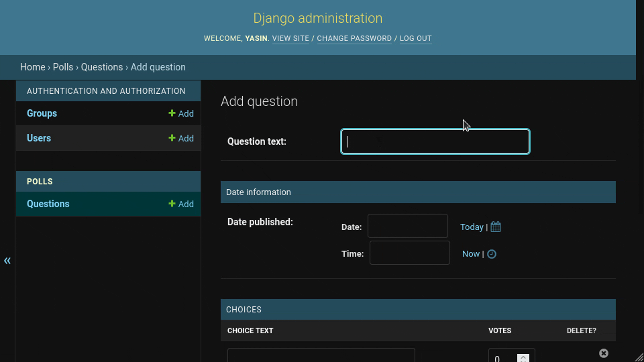
Task: Open the calendar picker icon
Action: (496, 227)
